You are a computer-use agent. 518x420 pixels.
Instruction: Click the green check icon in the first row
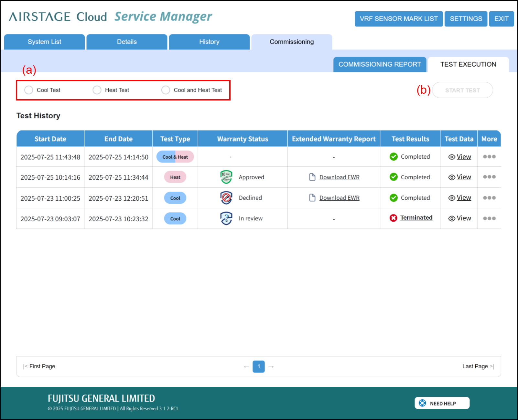[394, 157]
